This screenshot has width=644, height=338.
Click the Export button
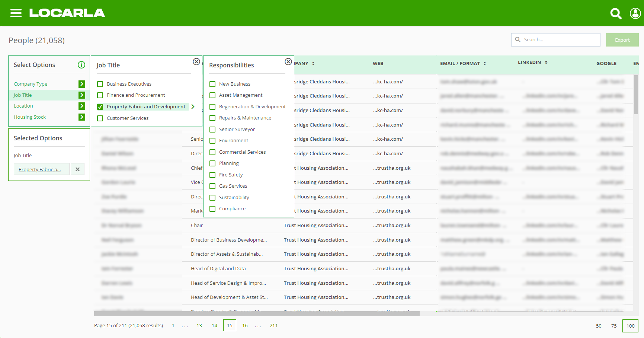click(622, 40)
